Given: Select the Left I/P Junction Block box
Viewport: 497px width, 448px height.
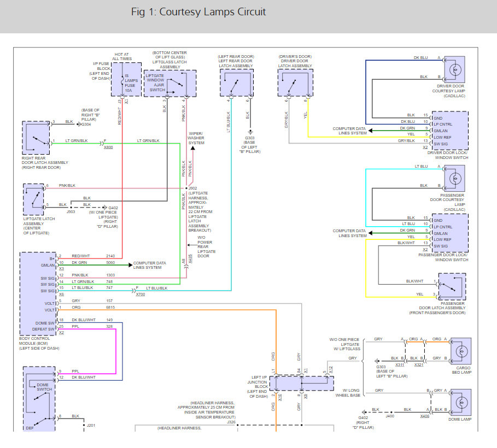Looking at the screenshot, I should click(302, 383).
